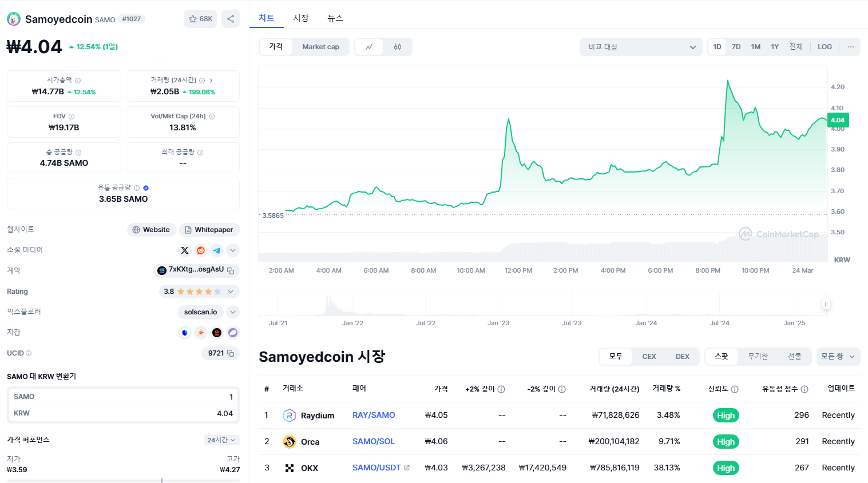Set chart range to 전체
Viewport: 868px width, 483px height.
coord(796,47)
